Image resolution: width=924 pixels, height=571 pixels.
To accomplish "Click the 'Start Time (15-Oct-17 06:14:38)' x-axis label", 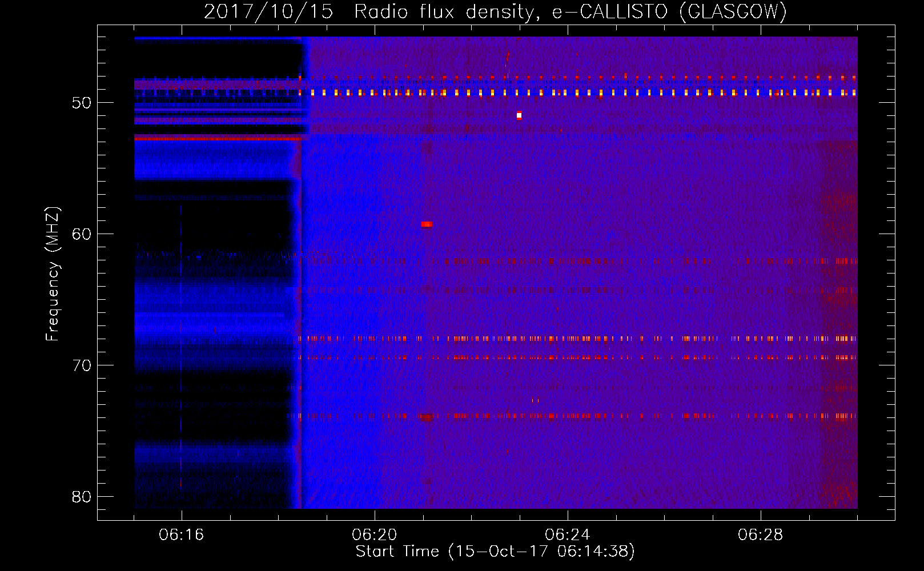I will point(495,552).
